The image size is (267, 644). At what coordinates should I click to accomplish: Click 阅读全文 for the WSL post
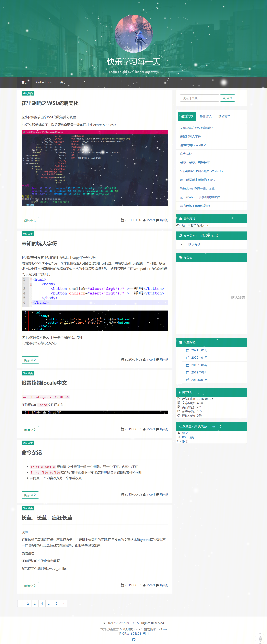(x=30, y=221)
